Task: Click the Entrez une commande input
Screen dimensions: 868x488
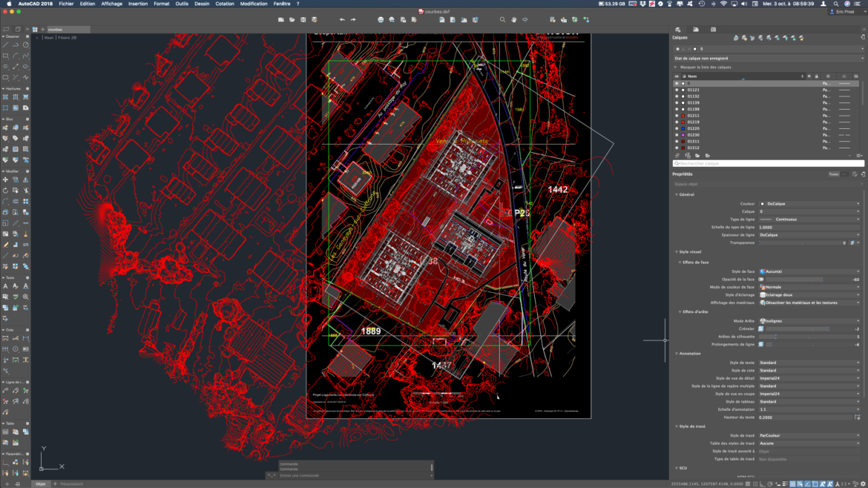Action: (x=355, y=475)
